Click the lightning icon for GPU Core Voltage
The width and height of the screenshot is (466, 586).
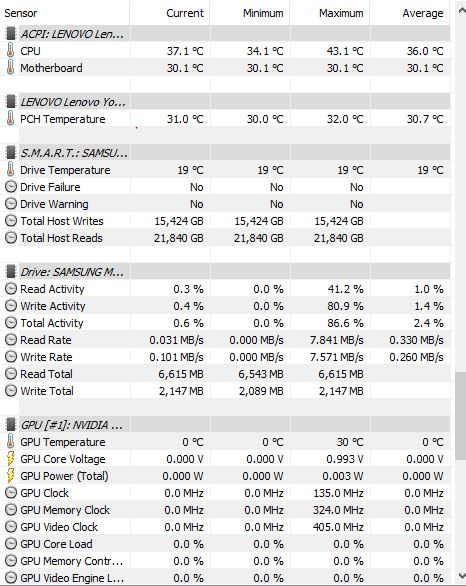(11, 459)
